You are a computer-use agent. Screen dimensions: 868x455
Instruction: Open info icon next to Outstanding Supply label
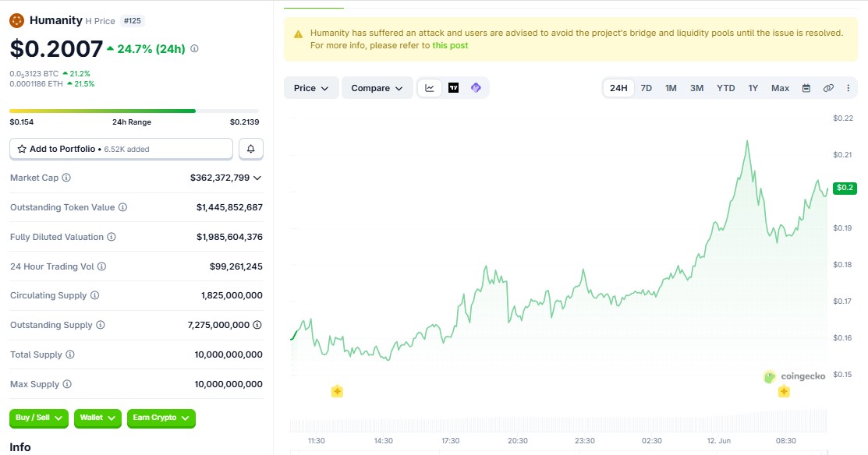coord(100,325)
